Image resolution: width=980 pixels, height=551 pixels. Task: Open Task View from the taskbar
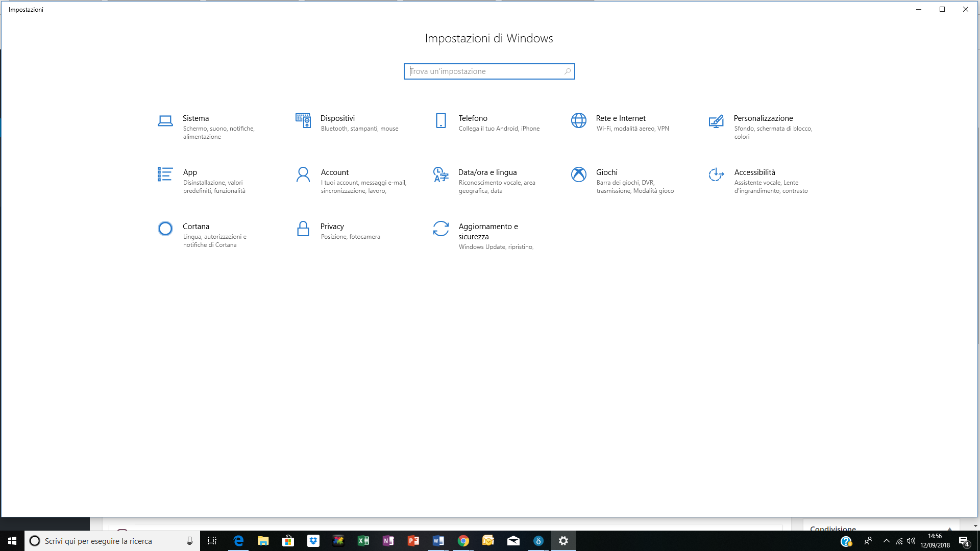coord(212,541)
